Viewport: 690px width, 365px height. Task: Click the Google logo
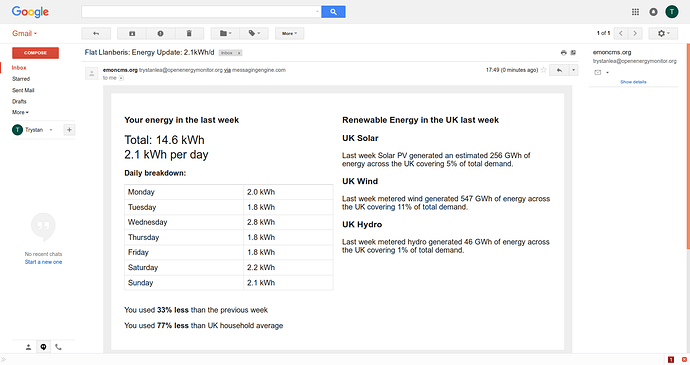(30, 12)
